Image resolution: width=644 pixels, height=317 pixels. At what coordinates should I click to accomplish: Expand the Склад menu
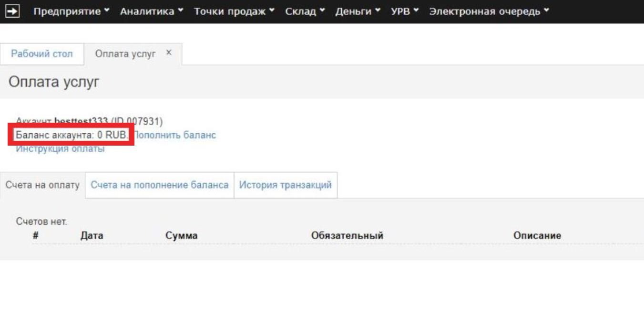pos(305,11)
